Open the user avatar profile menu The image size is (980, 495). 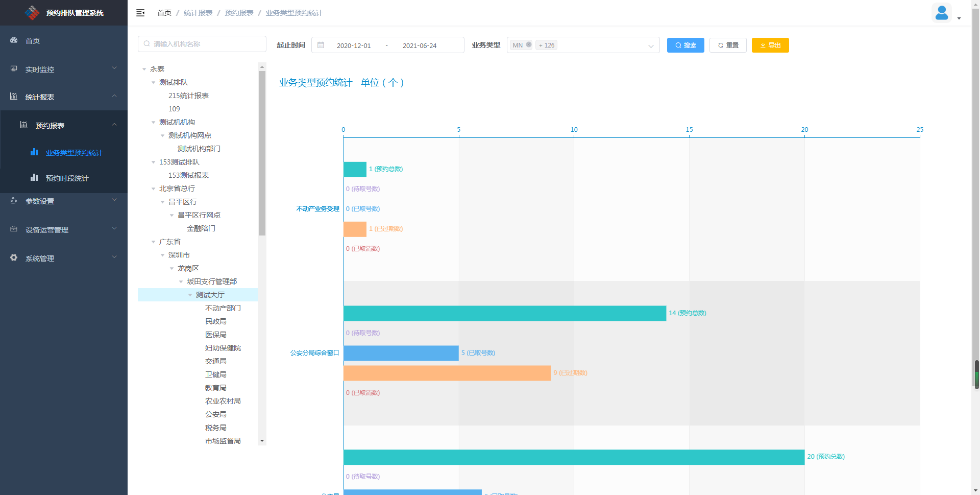click(941, 13)
